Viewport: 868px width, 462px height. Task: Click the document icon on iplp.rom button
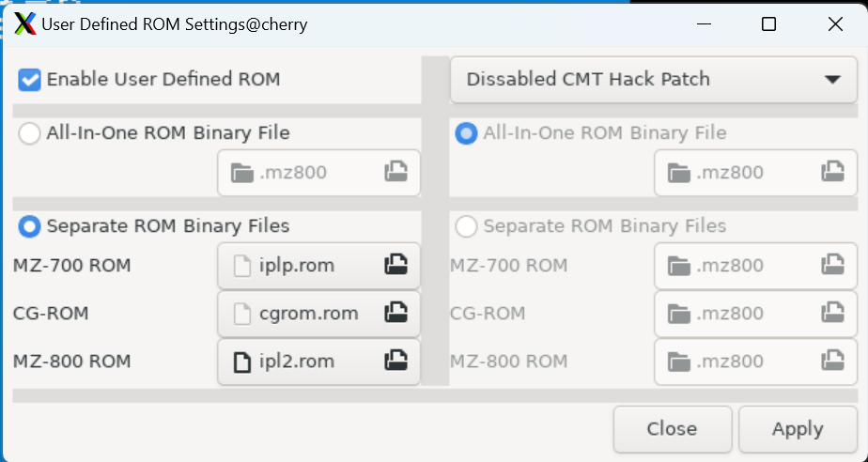242,266
